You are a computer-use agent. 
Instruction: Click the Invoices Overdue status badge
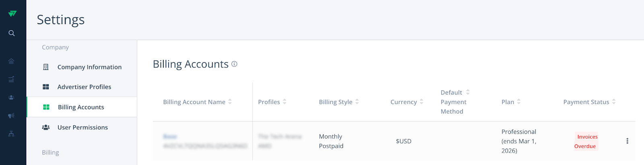pyautogui.click(x=586, y=141)
